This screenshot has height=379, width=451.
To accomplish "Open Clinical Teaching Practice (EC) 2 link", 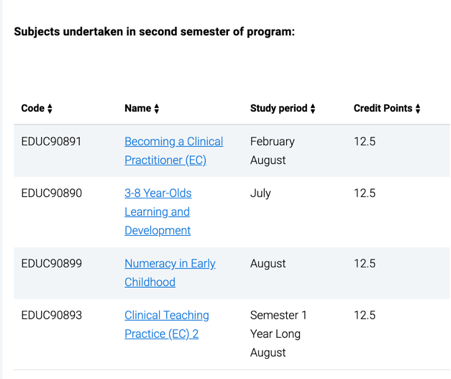I will click(167, 324).
